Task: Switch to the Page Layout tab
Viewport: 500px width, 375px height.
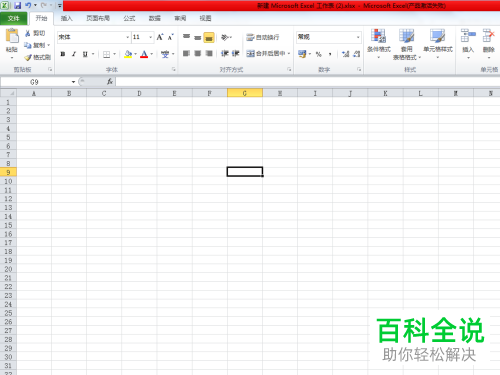Action: (x=98, y=18)
